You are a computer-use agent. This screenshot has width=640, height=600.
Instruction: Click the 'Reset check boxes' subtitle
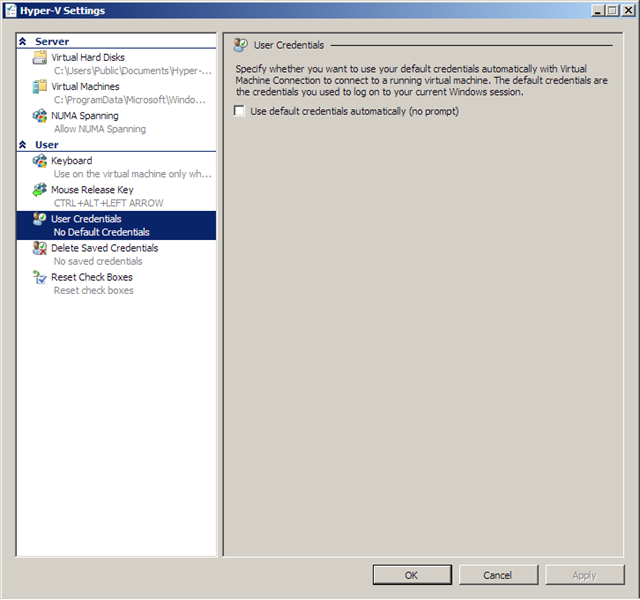click(x=93, y=290)
